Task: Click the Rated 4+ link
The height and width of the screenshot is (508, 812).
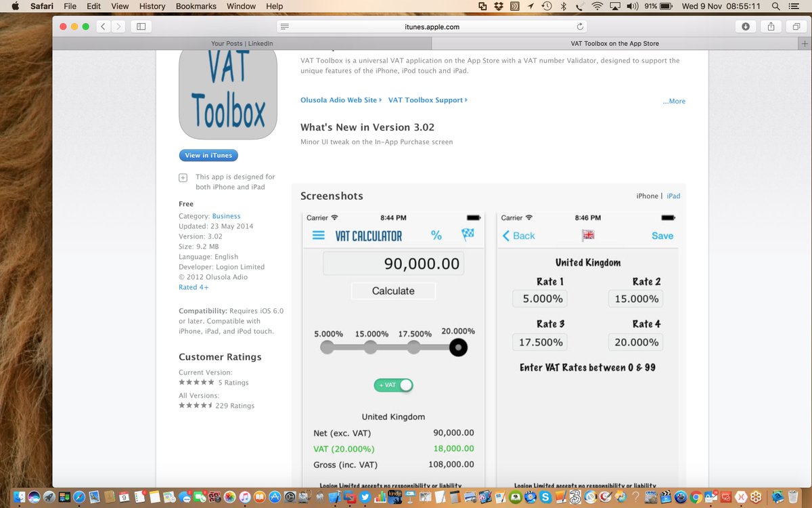Action: pyautogui.click(x=194, y=287)
